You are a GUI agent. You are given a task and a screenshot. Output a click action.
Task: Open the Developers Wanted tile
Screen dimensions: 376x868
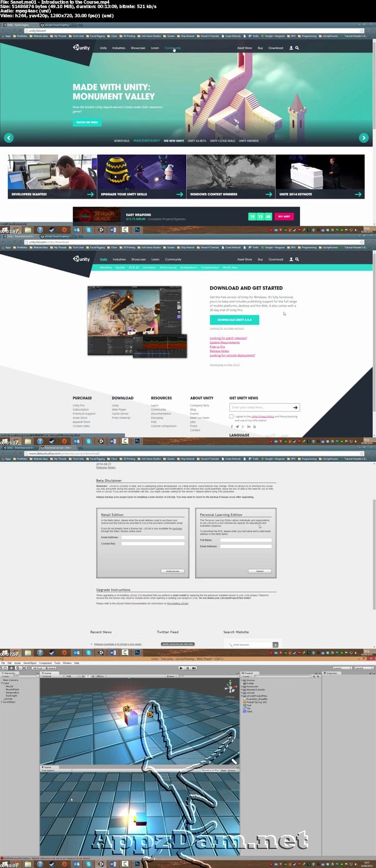click(x=52, y=177)
